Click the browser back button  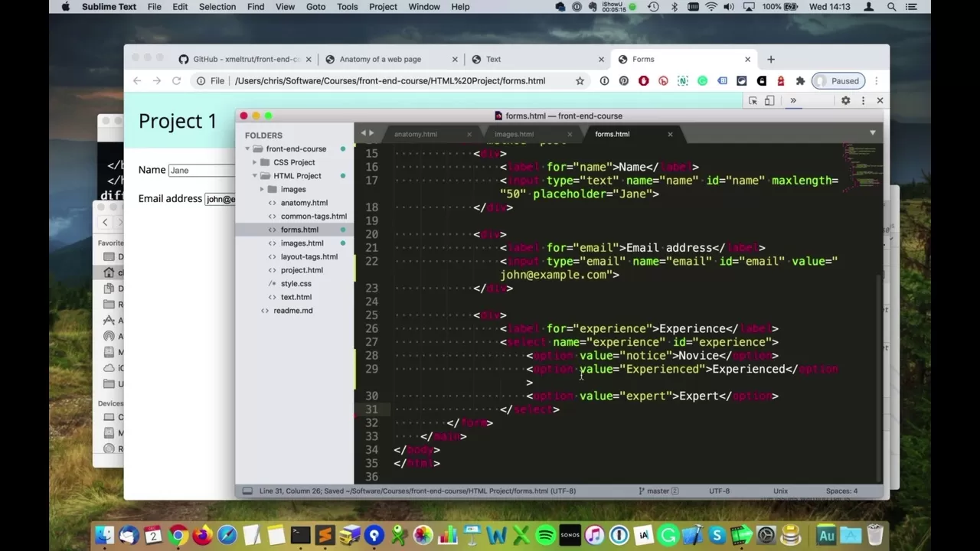point(137,80)
